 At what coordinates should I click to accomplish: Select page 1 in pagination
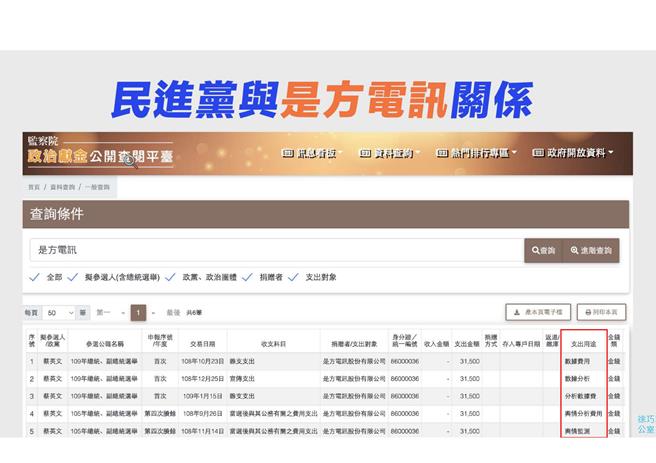click(x=138, y=313)
